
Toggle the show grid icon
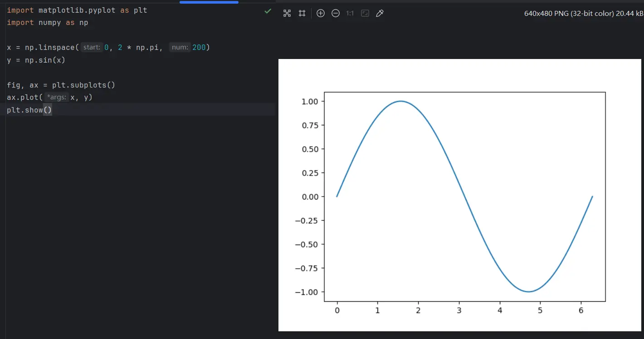click(302, 14)
